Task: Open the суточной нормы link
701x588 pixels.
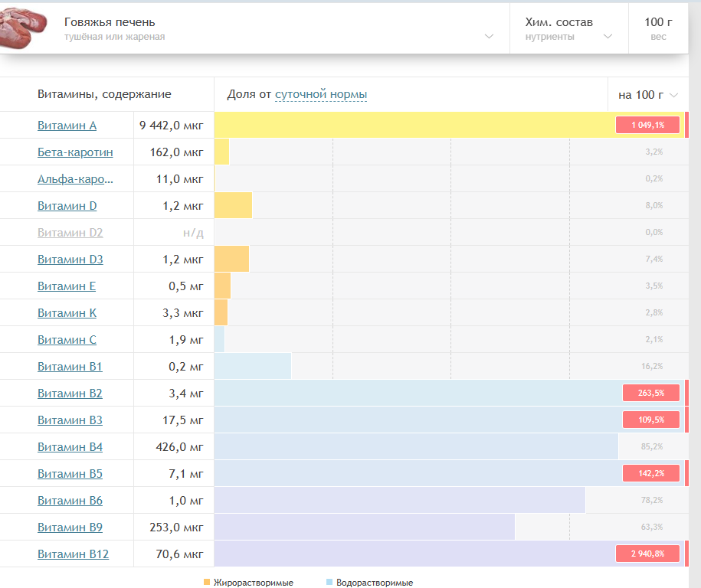Action: point(320,94)
